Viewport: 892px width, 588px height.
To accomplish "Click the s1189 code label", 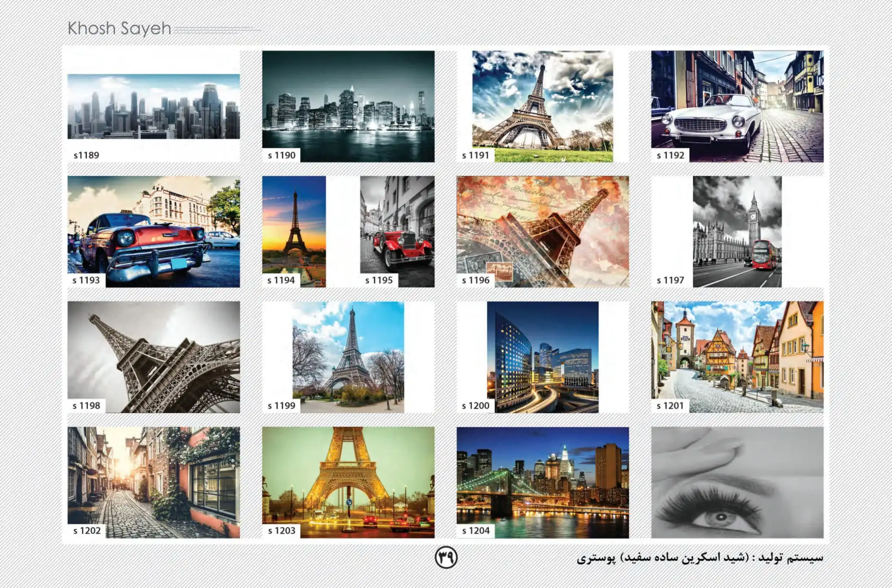I will (86, 155).
